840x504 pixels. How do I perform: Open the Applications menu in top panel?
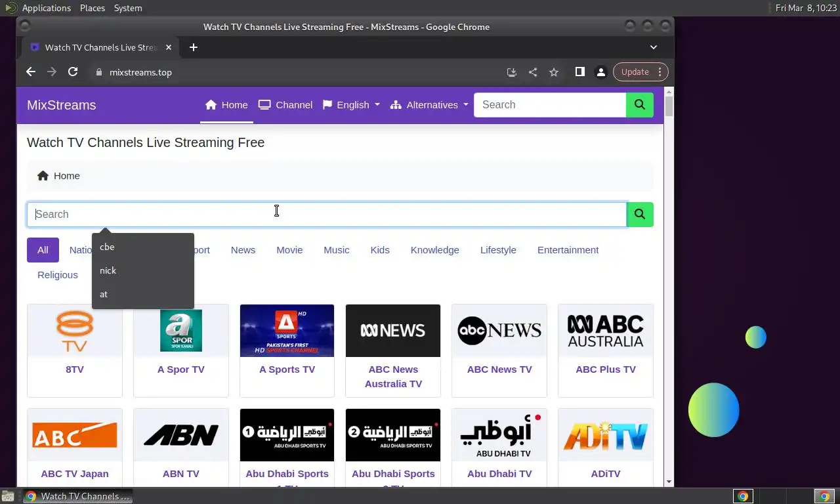(46, 8)
